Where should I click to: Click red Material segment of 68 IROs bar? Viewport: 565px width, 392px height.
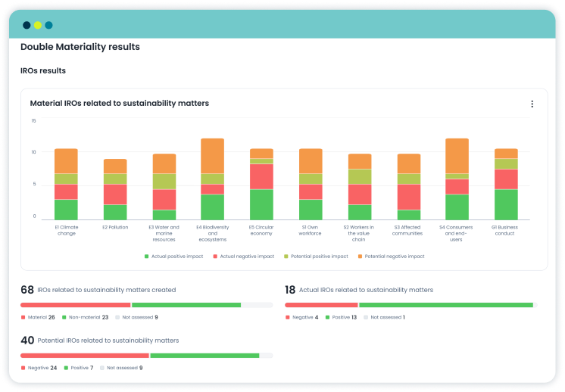click(x=75, y=305)
